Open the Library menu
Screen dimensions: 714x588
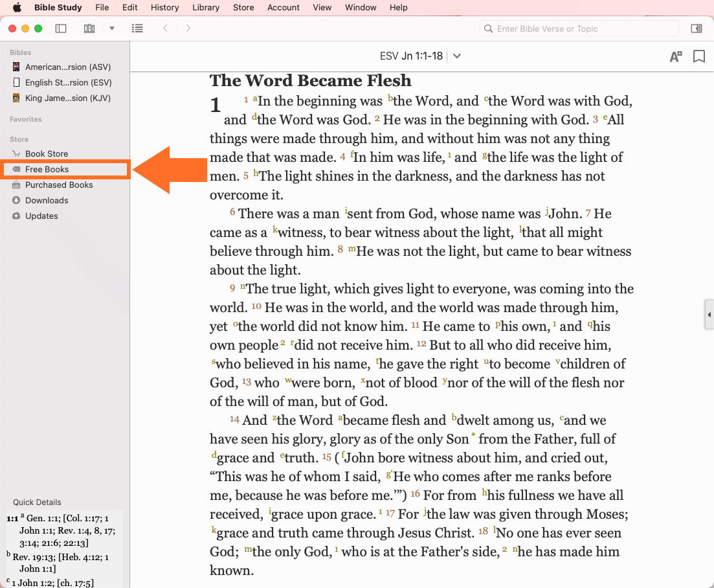click(x=206, y=8)
